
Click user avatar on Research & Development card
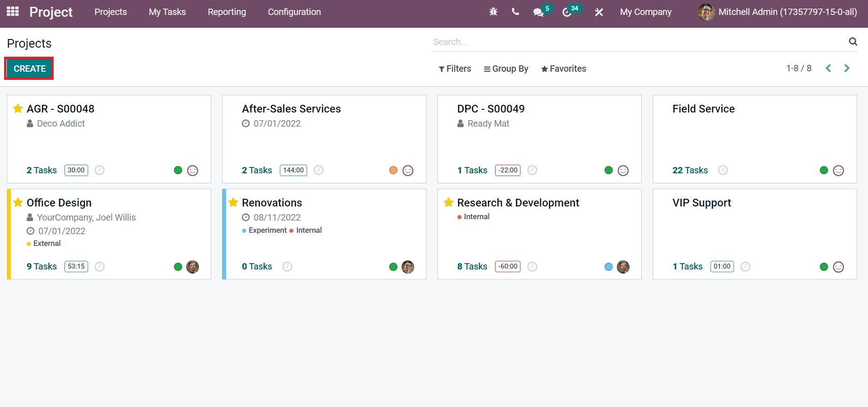(623, 267)
